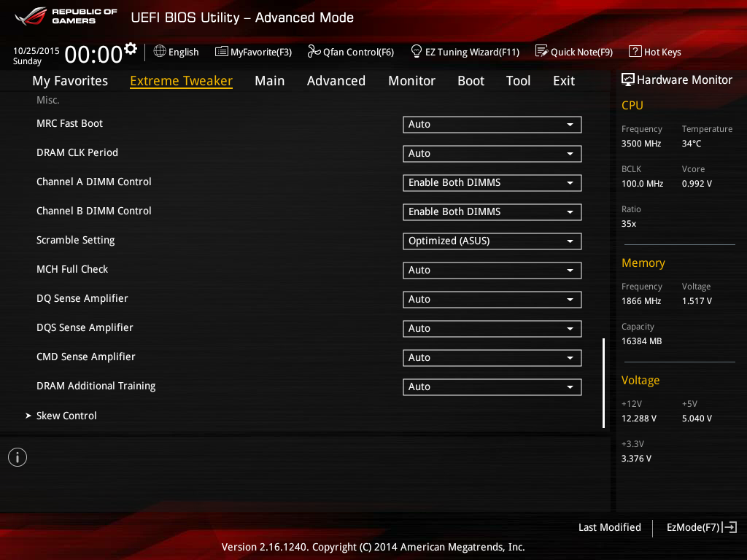Click the 10/25/2015 date
Image resolution: width=747 pixels, height=560 pixels.
[x=36, y=50]
